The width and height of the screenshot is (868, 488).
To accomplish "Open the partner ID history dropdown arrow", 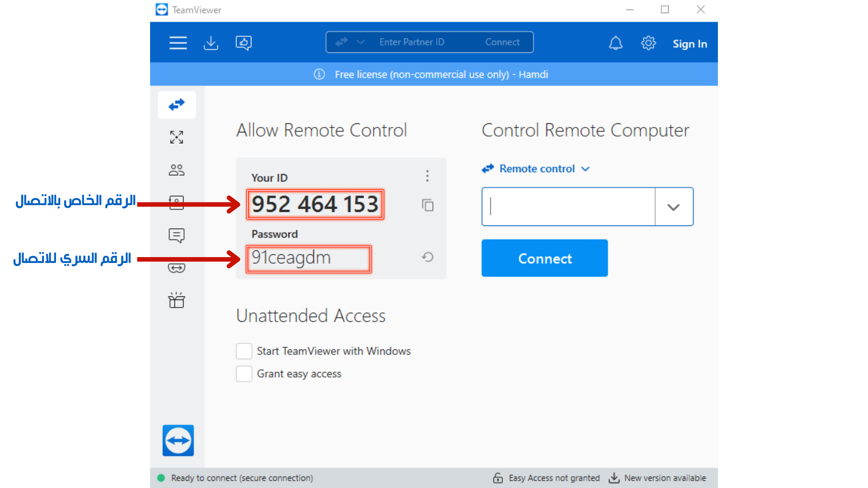I will tap(674, 206).
